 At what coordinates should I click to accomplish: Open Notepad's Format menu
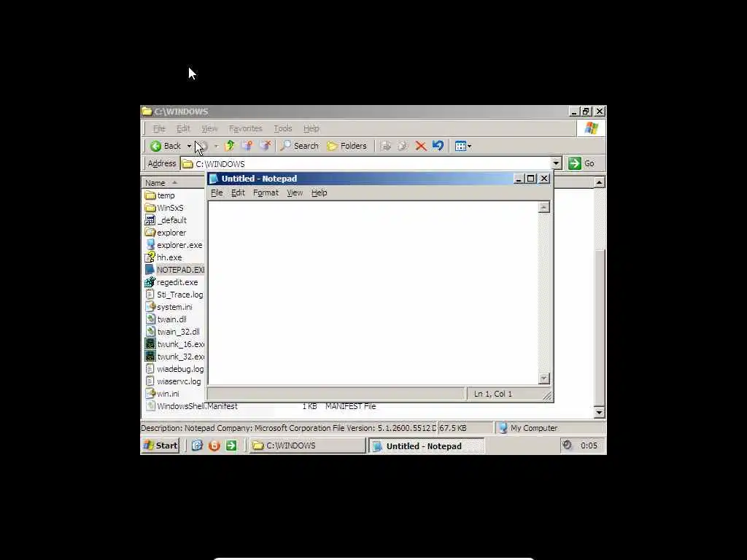pos(266,192)
